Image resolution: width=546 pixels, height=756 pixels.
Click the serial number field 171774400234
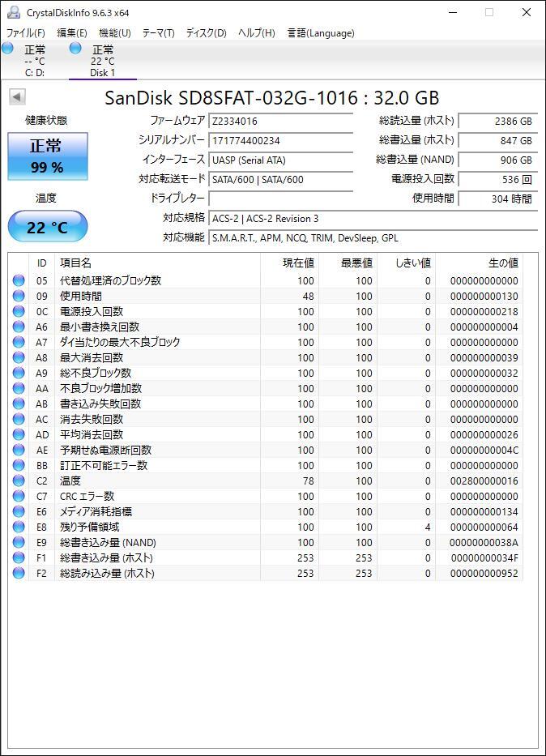pos(281,140)
